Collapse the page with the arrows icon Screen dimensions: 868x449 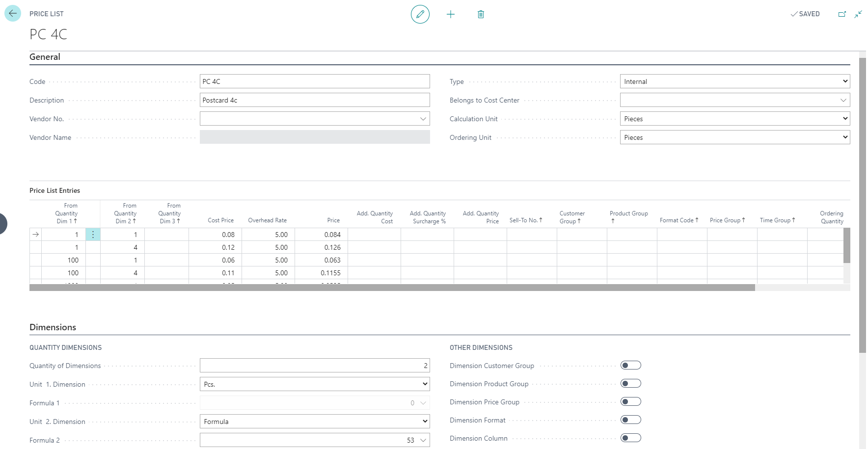[x=858, y=14]
